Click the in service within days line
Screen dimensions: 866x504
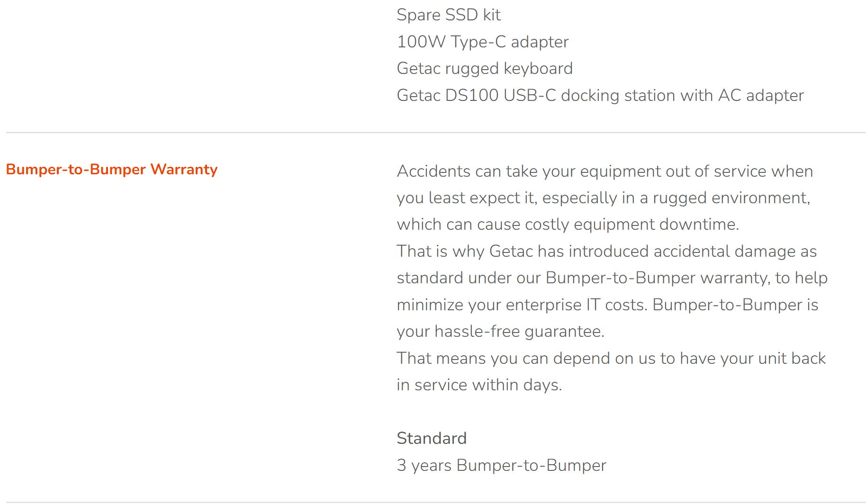tap(479, 385)
